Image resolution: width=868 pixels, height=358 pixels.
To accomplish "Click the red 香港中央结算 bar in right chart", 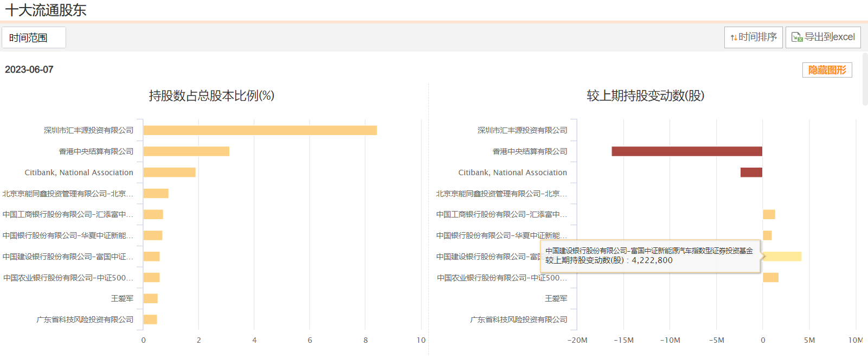I will click(x=687, y=151).
